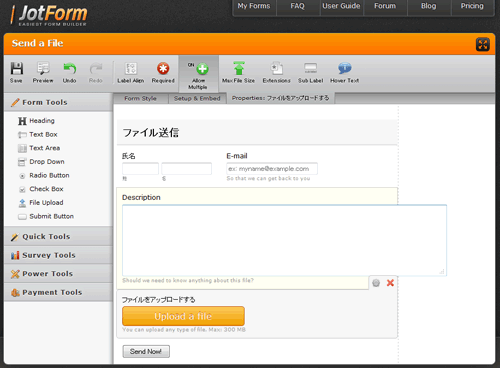Select the Description field label
Viewport: 500px width, 368px height.
141,197
